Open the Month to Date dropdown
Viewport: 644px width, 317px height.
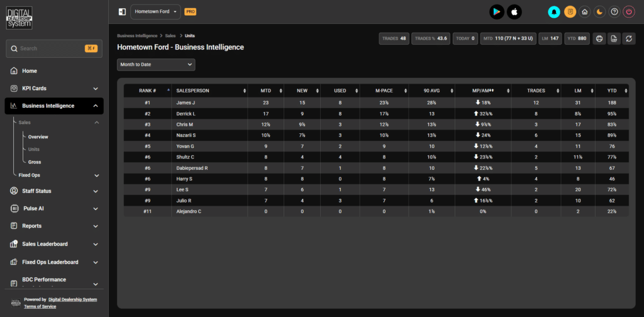[x=156, y=64]
